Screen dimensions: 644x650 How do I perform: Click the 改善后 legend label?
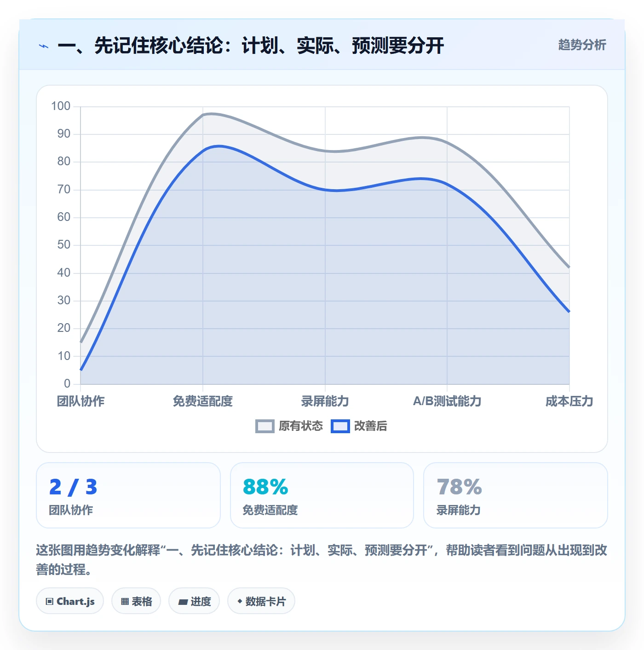point(370,426)
